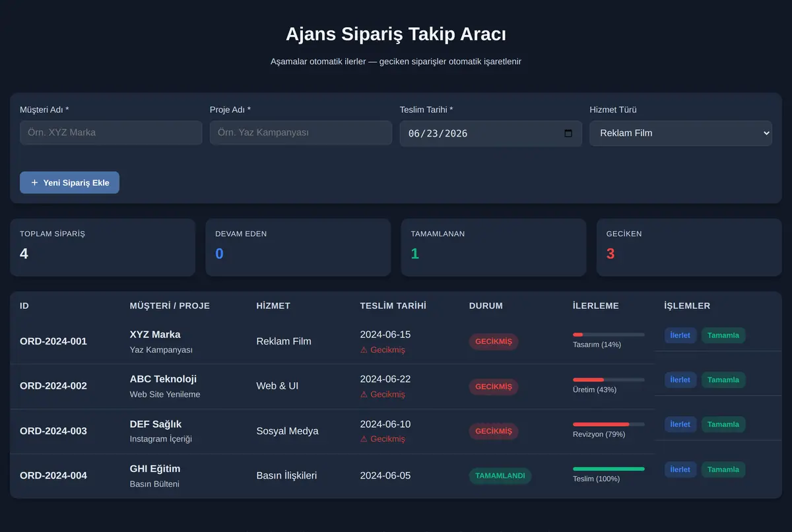Click the Revizyon (79%) progress bar
792x532 pixels.
(x=609, y=424)
